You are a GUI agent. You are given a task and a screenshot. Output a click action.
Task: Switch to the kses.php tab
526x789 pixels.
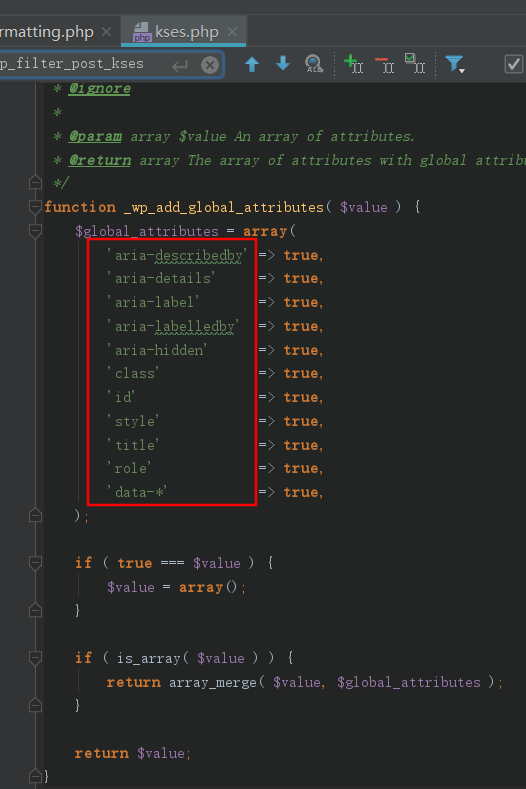(183, 32)
